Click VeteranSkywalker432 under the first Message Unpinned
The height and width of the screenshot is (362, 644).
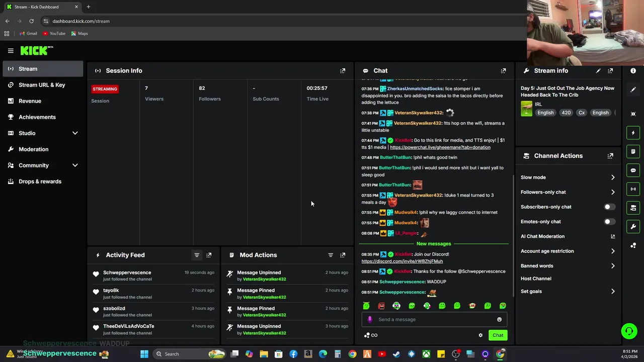coord(265,280)
